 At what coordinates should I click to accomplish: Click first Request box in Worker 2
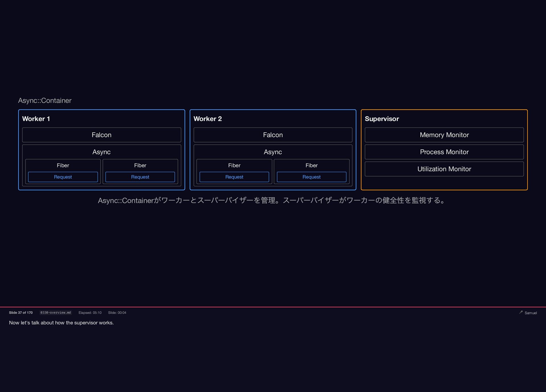pyautogui.click(x=234, y=177)
